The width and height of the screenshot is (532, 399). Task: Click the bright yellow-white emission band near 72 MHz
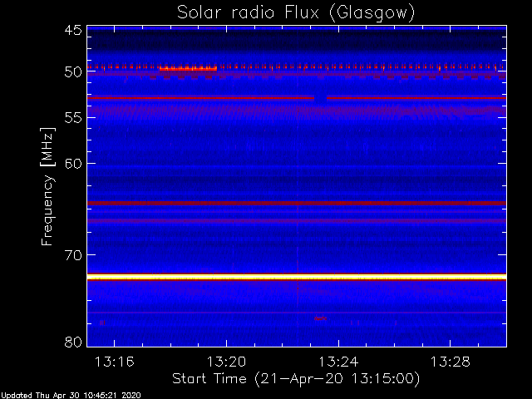(297, 277)
